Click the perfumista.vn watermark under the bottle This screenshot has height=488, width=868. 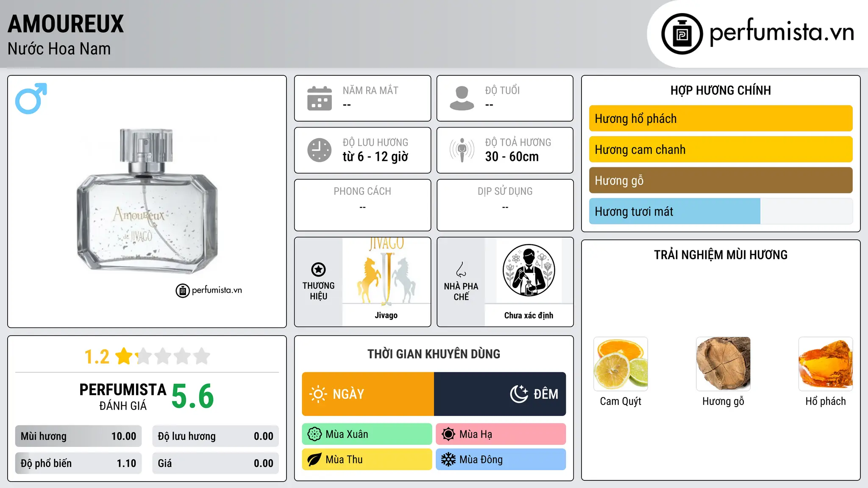(209, 290)
